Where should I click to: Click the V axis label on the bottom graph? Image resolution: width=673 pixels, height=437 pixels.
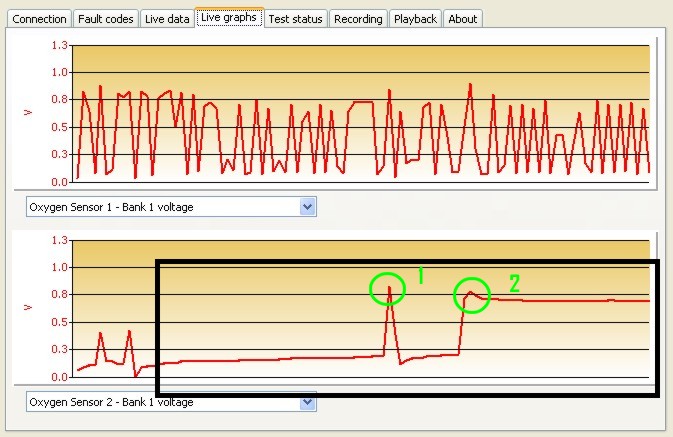pyautogui.click(x=28, y=307)
